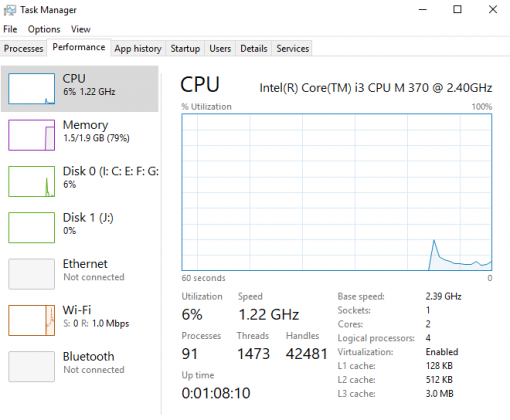The image size is (510, 420).
Task: Select the CPU mini graph thumbnail
Action: 32,89
